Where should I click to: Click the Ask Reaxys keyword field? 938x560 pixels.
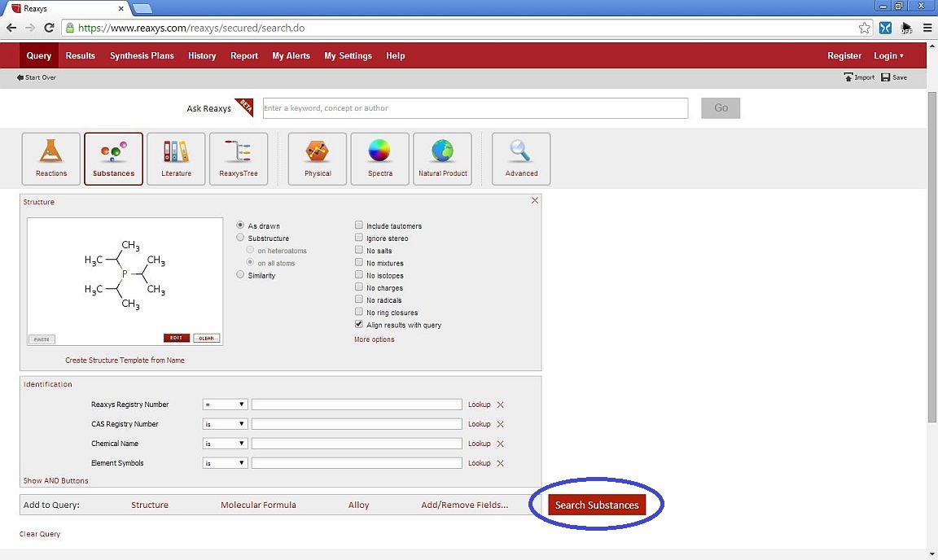click(x=476, y=108)
